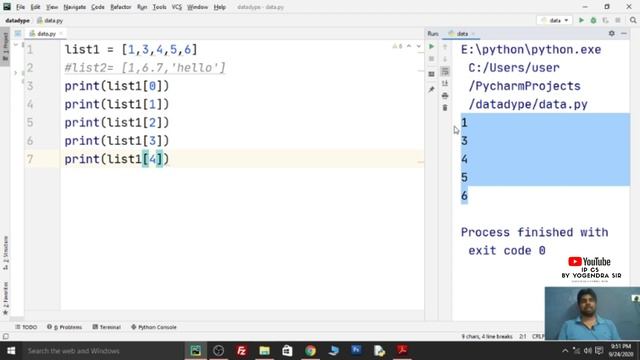Open Search Everywhere magnifier
The image size is (640, 360).
point(633,20)
